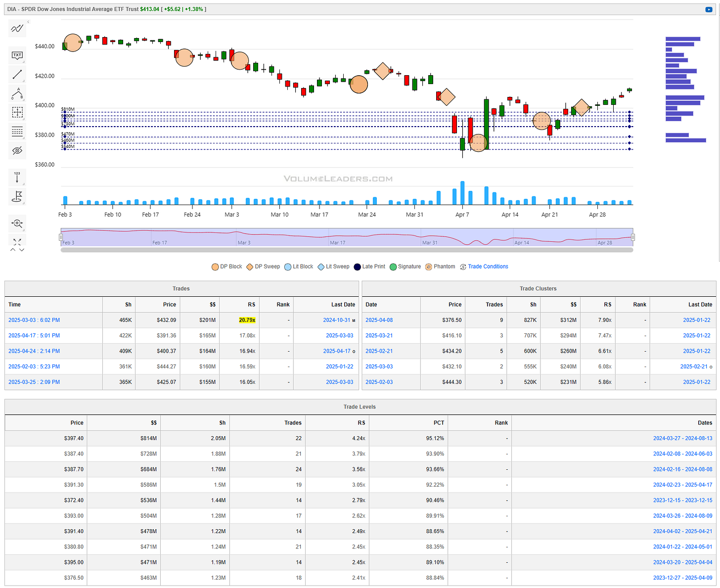This screenshot has width=720, height=588.
Task: Open the Trade Levels dates 2024-03-27 - 2024-08-13
Action: (x=683, y=438)
